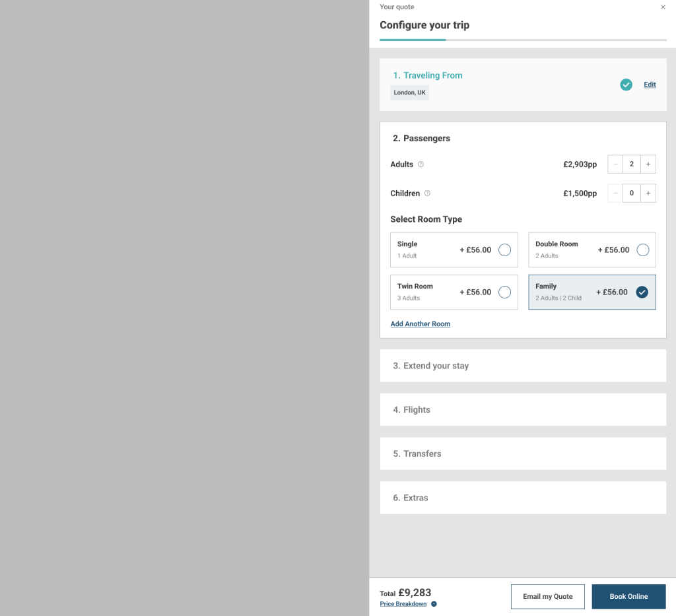Choose the Twin Room option
Screen dimensions: 676x616
[x=504, y=292]
